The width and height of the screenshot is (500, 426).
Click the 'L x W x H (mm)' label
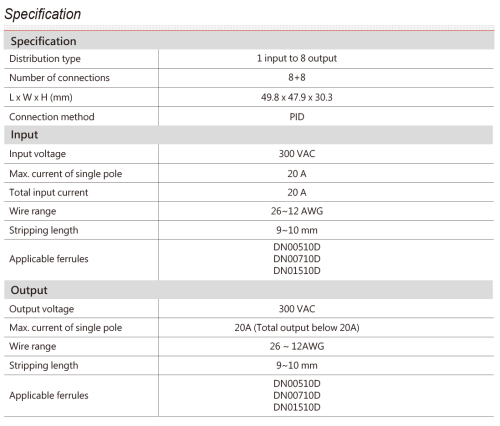click(41, 97)
